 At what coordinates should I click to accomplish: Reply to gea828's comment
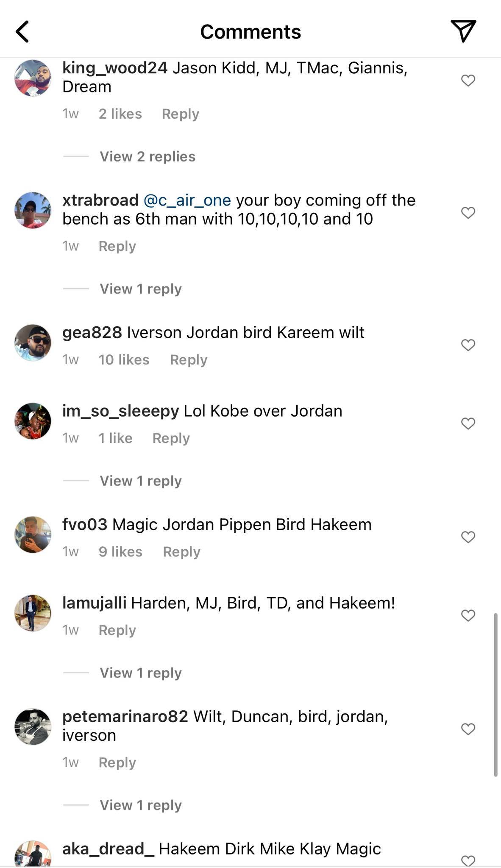[x=189, y=359]
